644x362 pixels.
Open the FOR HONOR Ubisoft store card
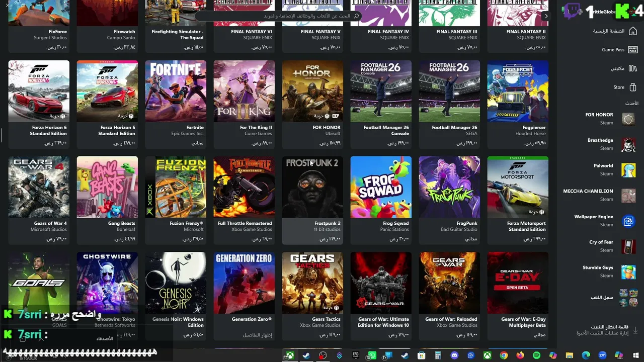[x=312, y=104]
